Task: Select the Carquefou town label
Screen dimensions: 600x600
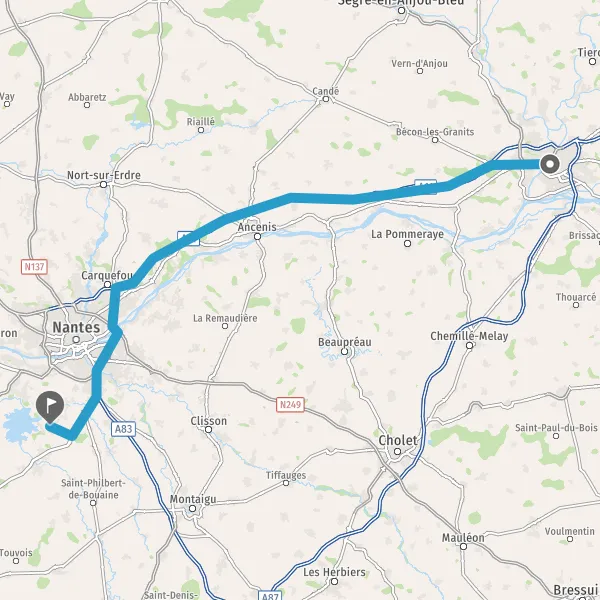Action: [107, 275]
